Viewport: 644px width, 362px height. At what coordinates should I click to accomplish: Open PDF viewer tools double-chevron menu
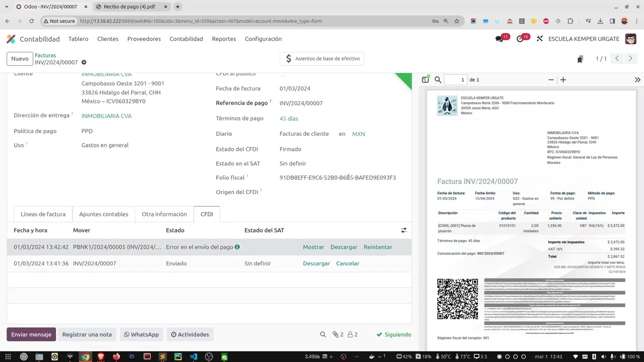(x=637, y=80)
